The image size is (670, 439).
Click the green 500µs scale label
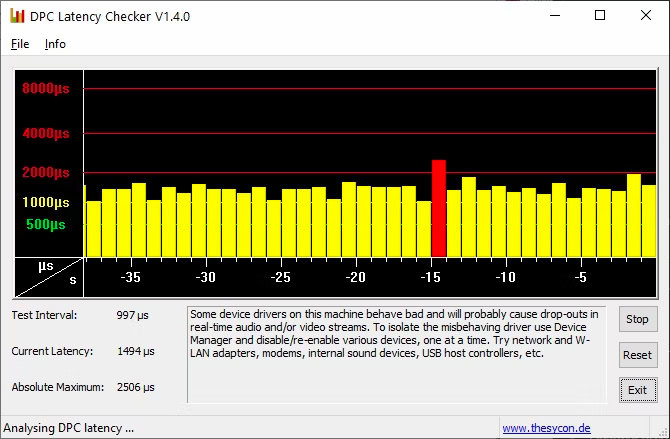coord(46,224)
